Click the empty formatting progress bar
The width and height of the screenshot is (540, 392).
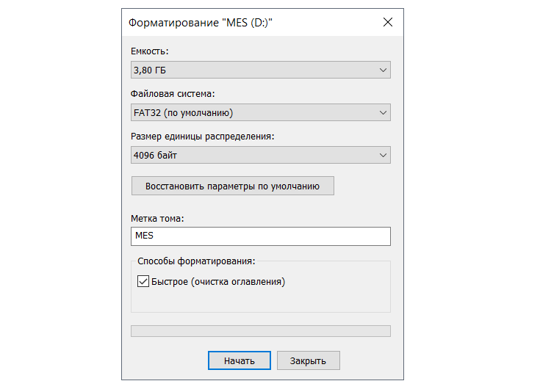coord(260,331)
